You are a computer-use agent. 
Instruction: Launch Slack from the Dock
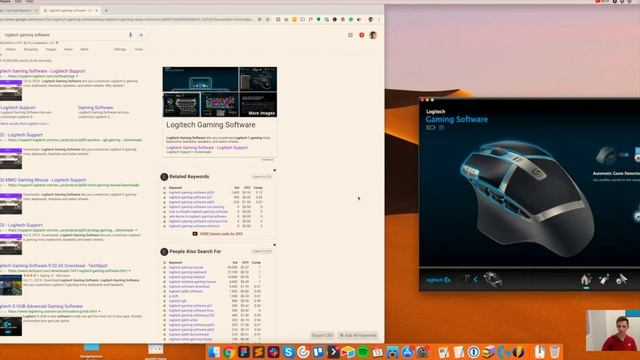click(x=273, y=352)
